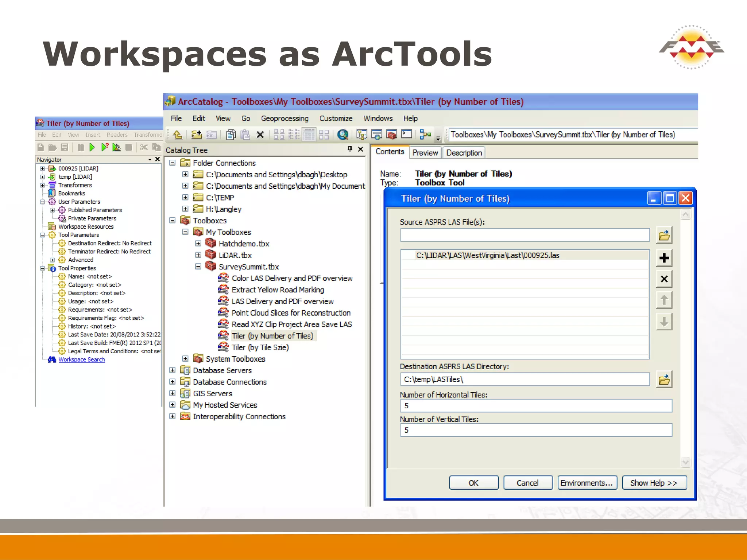Open ModelBuilder window icon
Screen dimensions: 747x560
pos(425,135)
